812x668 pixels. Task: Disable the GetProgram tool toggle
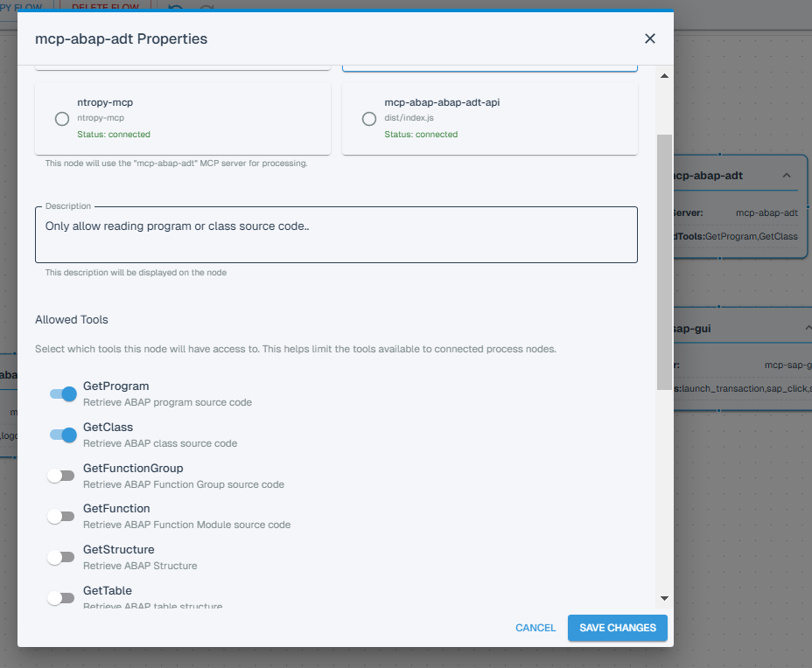pyautogui.click(x=63, y=393)
